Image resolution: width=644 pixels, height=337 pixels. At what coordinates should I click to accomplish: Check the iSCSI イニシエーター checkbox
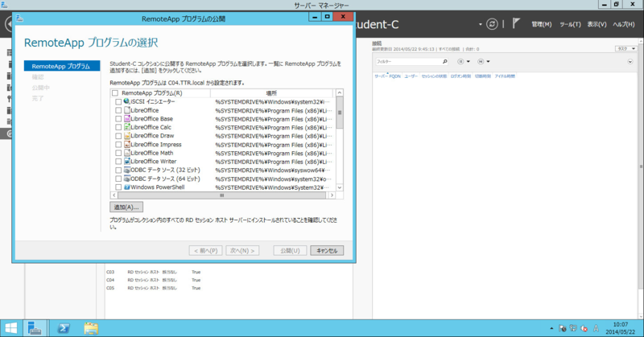[118, 102]
